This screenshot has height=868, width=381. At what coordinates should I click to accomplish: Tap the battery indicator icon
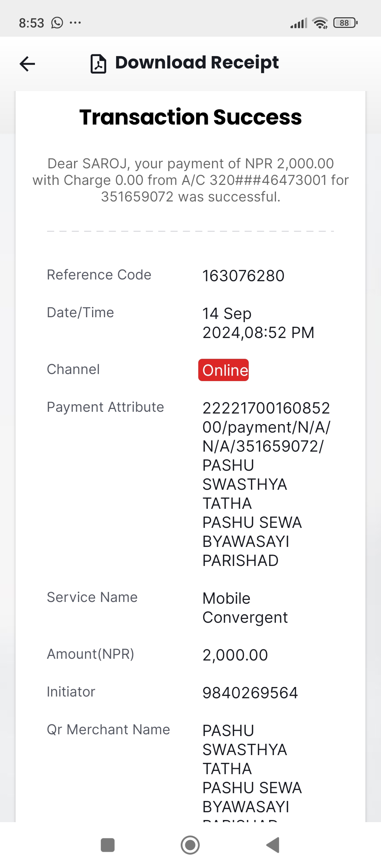pyautogui.click(x=345, y=23)
